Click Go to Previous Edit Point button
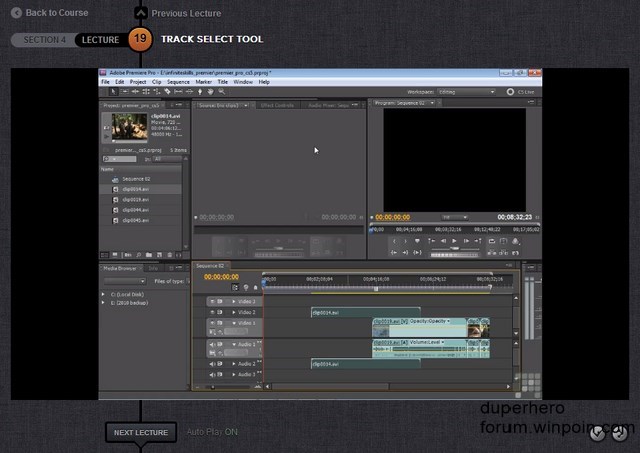Viewport: 640px width, 453px height. (431, 241)
